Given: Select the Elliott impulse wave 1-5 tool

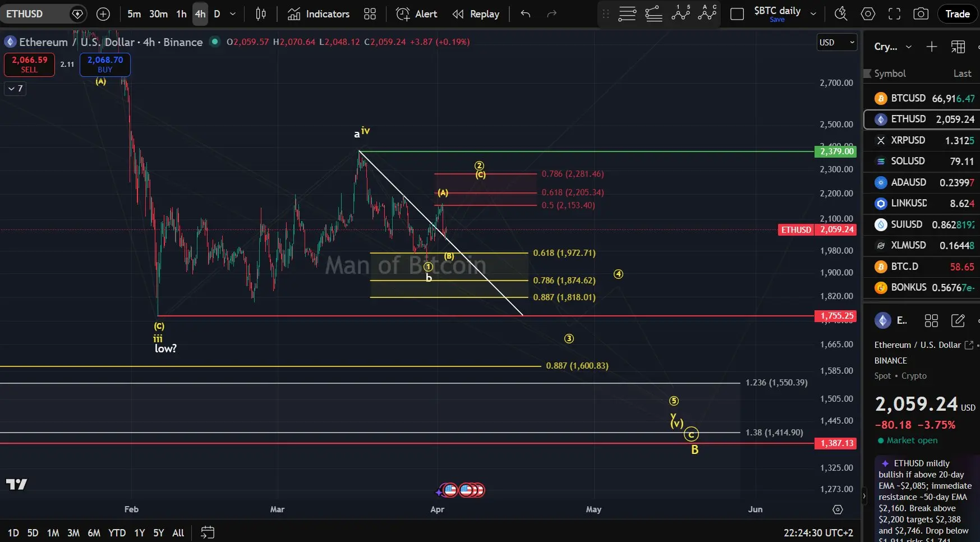Looking at the screenshot, I should [x=681, y=14].
